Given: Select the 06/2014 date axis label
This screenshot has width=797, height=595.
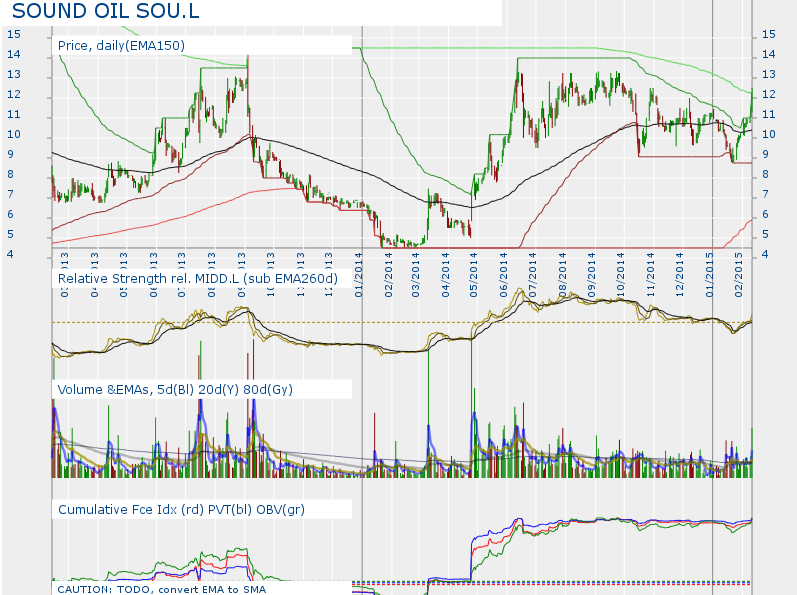Looking at the screenshot, I should click(x=504, y=275).
